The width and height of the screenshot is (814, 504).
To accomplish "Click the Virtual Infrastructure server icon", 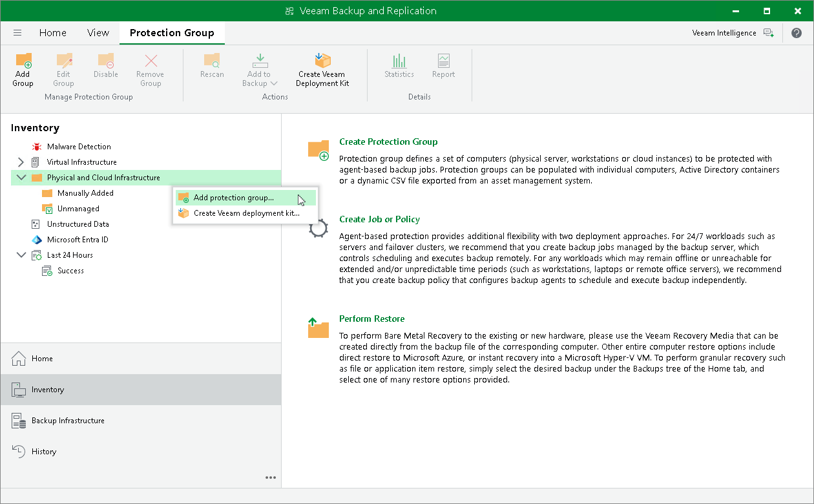I will [36, 162].
